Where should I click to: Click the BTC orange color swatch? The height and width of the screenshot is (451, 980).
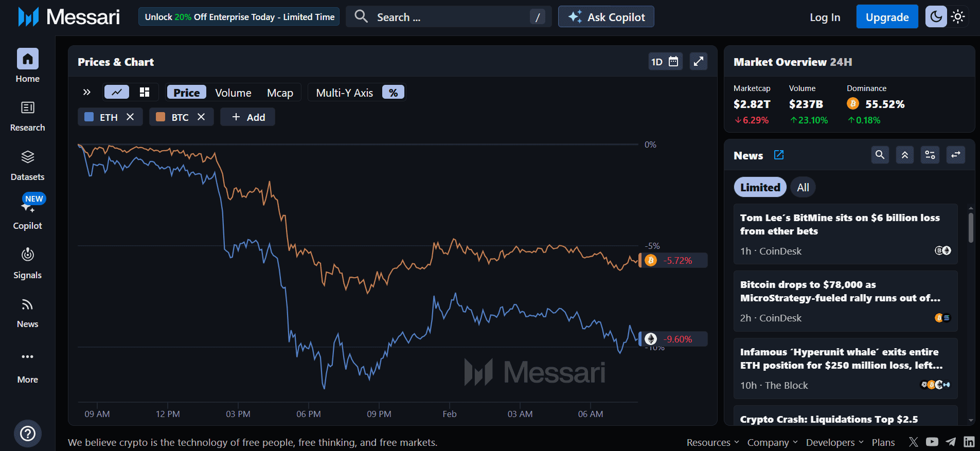161,117
